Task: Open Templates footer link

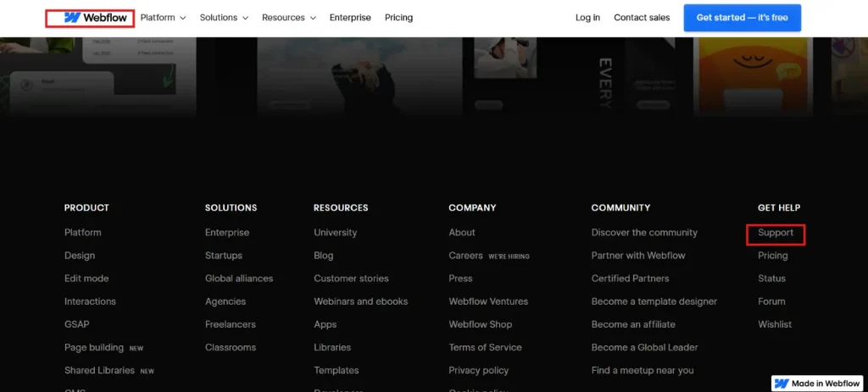Action: point(336,370)
